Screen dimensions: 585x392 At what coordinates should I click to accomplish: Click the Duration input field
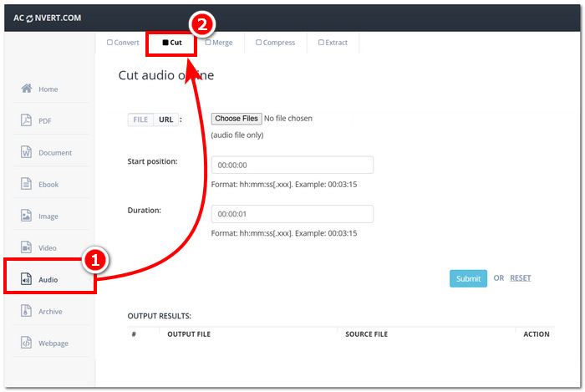(292, 214)
